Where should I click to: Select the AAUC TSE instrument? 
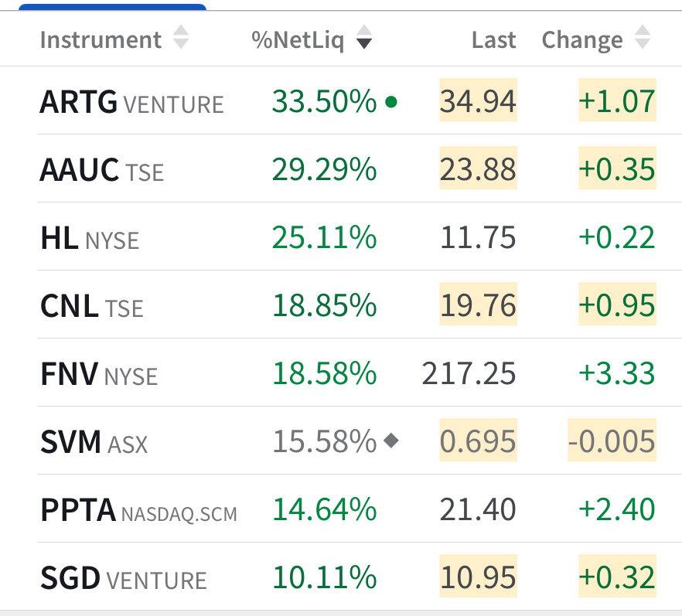tap(101, 169)
